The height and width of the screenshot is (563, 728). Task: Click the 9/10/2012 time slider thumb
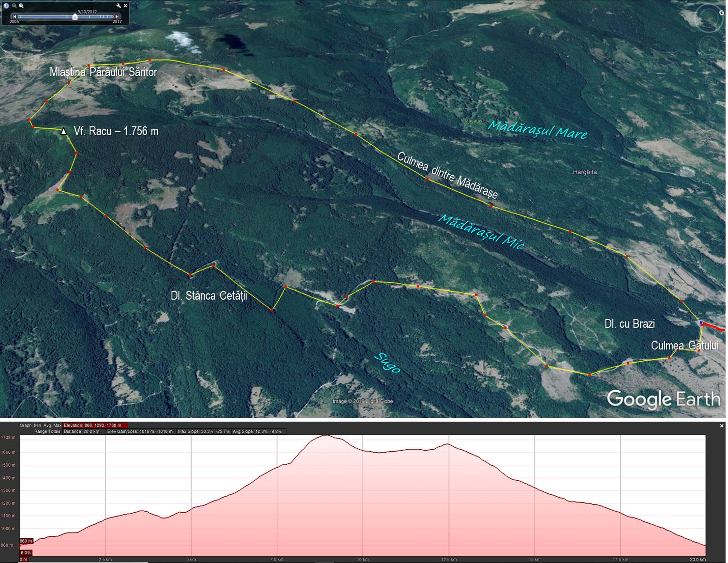74,16
